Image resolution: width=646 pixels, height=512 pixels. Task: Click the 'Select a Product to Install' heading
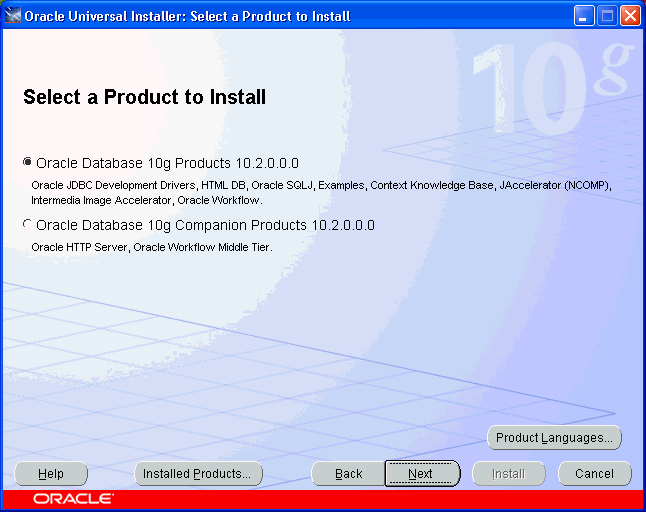[x=144, y=97]
